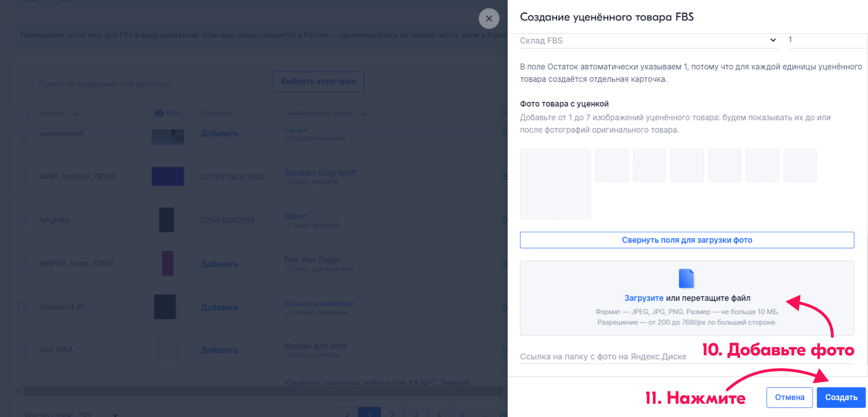Check the MAPI_nutrition_79006 row checkbox
Viewport: 868px width, 417px height.
(23, 177)
